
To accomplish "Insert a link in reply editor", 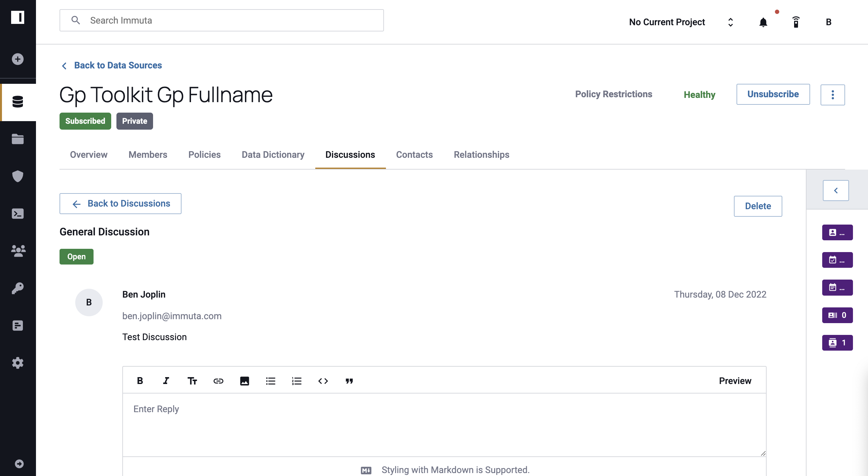I will [218, 381].
